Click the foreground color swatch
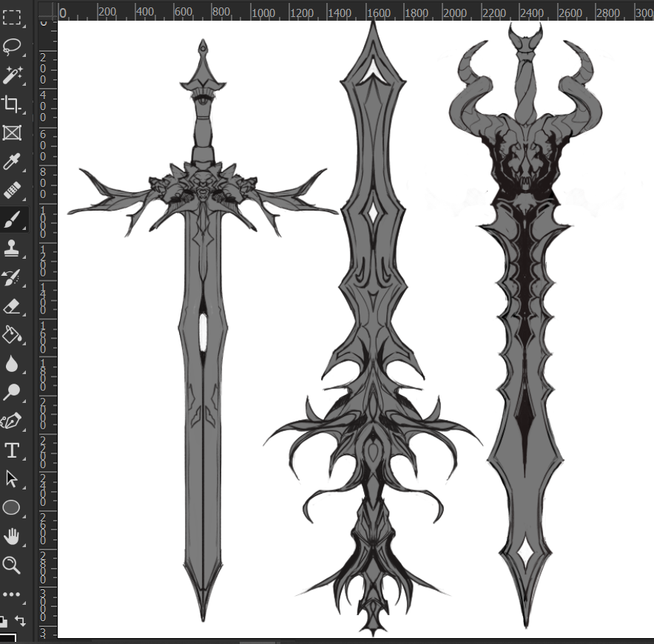 [x=7, y=637]
